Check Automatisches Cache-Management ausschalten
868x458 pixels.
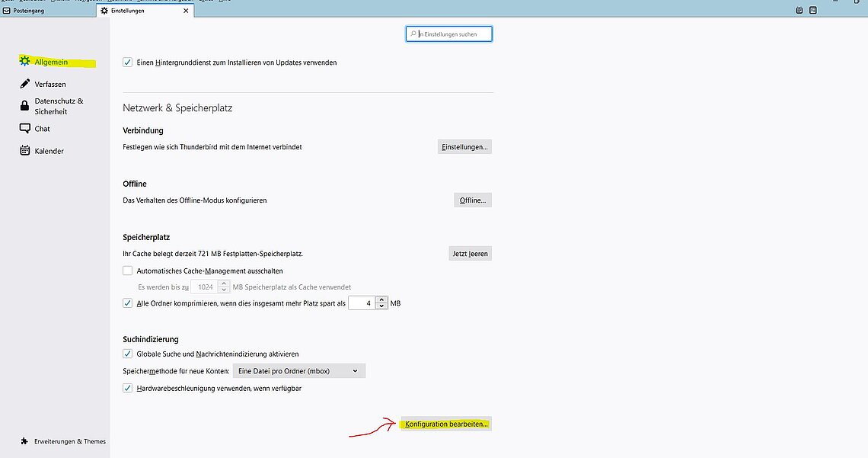click(x=127, y=271)
